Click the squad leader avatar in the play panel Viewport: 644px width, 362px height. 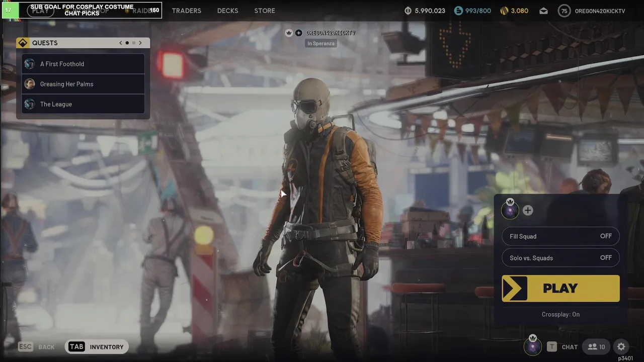(x=510, y=209)
